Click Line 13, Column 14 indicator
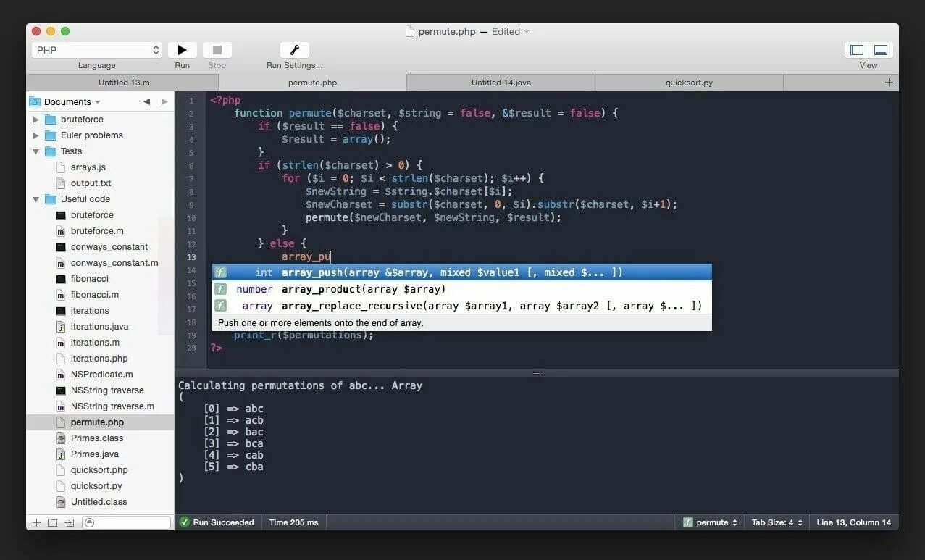 coord(853,522)
